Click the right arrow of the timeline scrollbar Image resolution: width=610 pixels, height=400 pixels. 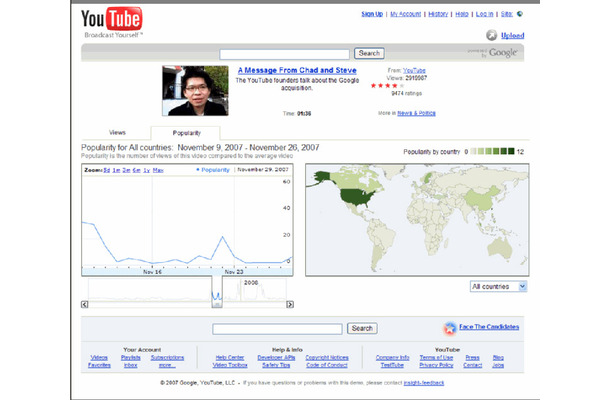[x=290, y=304]
